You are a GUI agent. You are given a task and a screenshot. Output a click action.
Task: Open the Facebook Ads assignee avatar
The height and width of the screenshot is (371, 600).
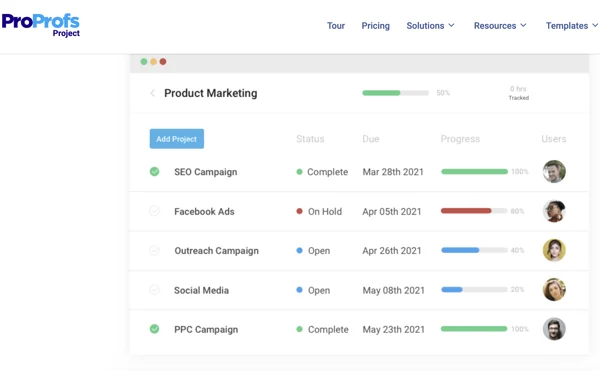[x=554, y=211]
